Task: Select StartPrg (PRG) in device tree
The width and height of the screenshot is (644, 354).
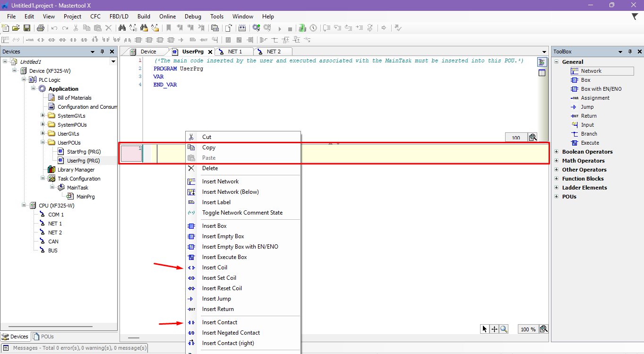Action: tap(83, 152)
